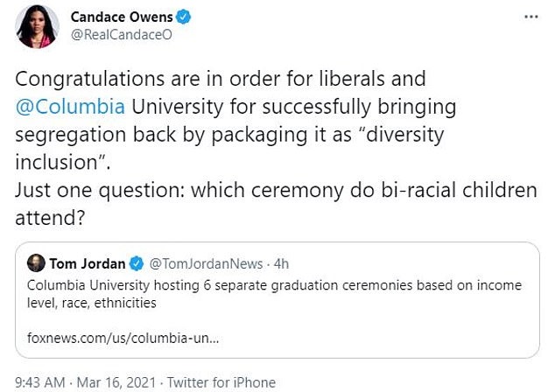The image size is (555, 392).
Task: Click the verified badge beside Candace Owens
Action: click(x=185, y=17)
